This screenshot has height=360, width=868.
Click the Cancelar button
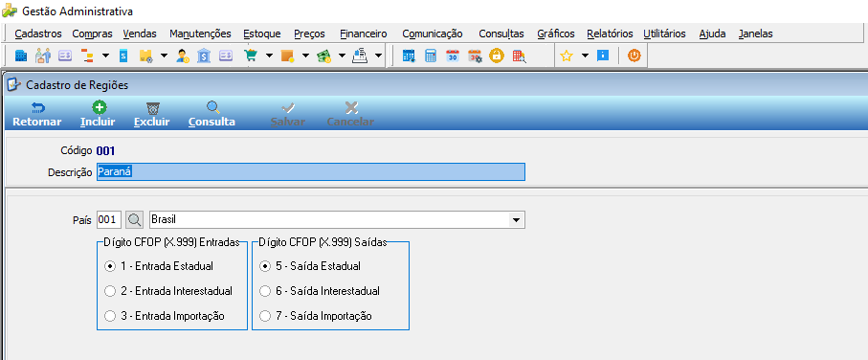point(350,115)
